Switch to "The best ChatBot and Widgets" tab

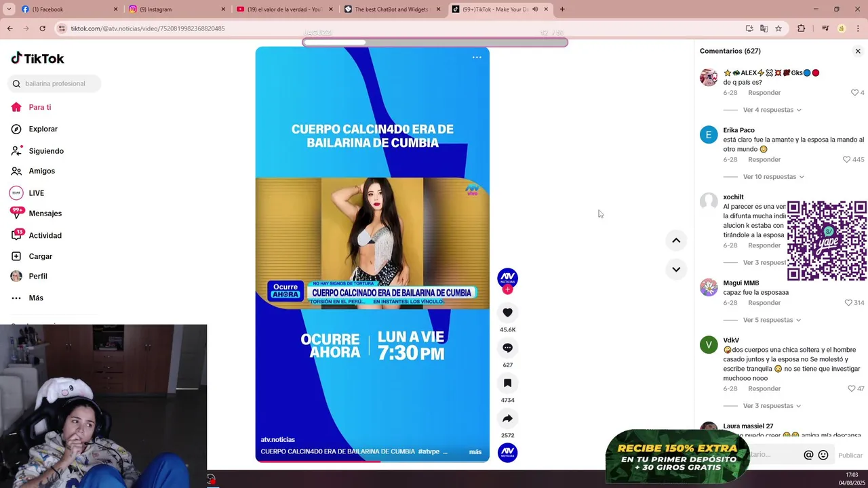pos(393,9)
